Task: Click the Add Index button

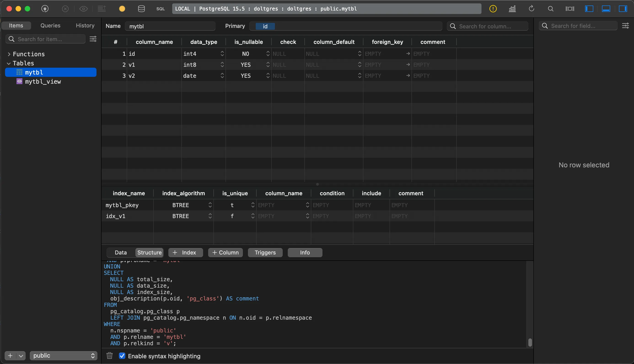Action: tap(185, 252)
